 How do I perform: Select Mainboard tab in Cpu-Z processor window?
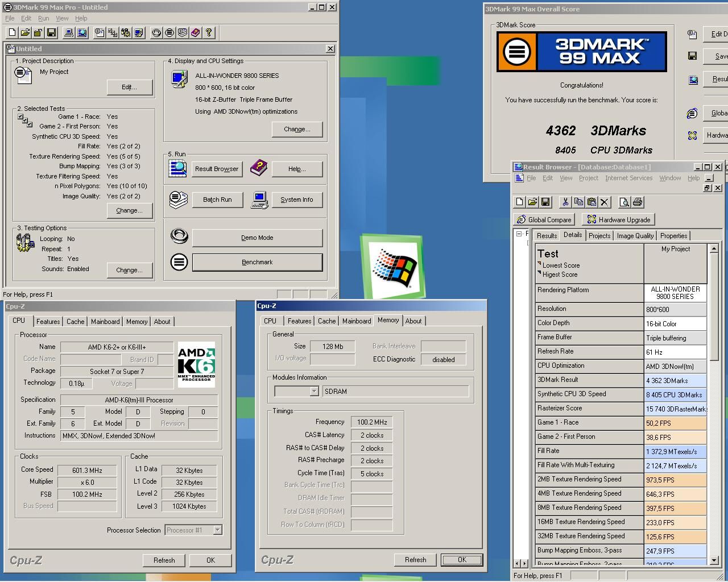pyautogui.click(x=105, y=322)
